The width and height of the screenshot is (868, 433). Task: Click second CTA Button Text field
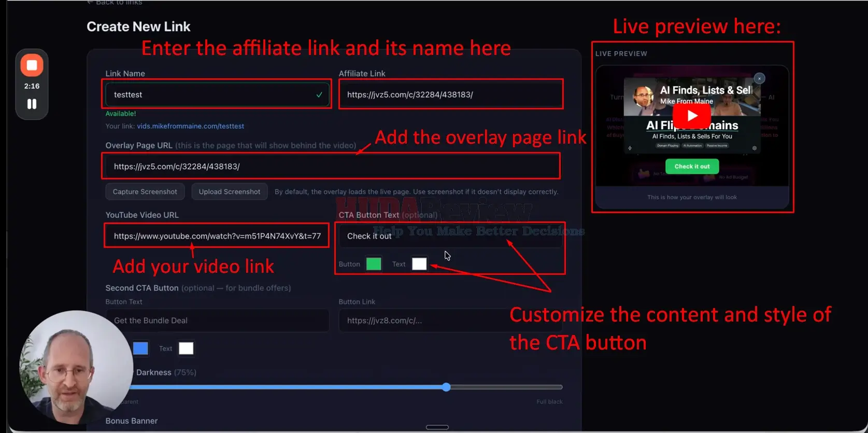217,320
